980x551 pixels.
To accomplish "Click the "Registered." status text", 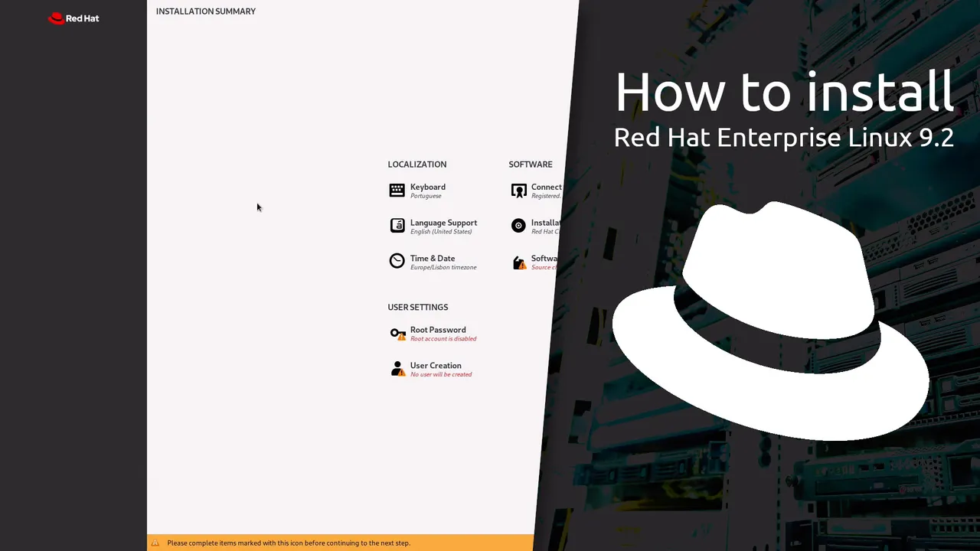I will [x=546, y=196].
